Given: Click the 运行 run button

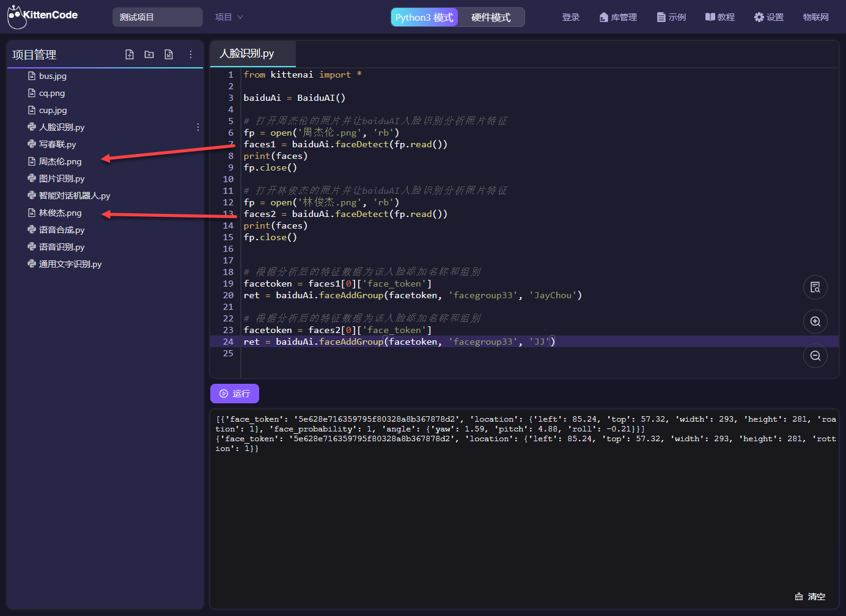Looking at the screenshot, I should point(235,394).
